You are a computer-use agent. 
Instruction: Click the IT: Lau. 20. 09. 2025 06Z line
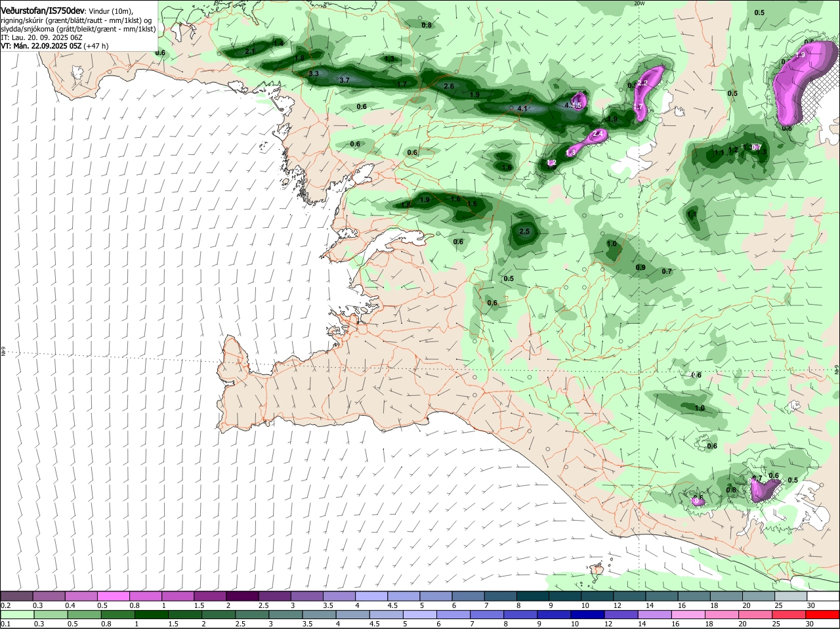[x=42, y=37]
